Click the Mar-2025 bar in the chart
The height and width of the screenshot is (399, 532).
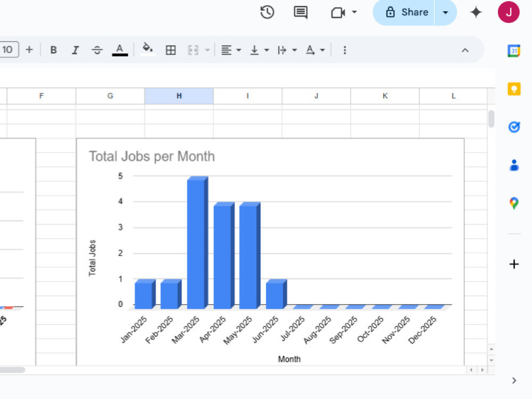tap(197, 243)
